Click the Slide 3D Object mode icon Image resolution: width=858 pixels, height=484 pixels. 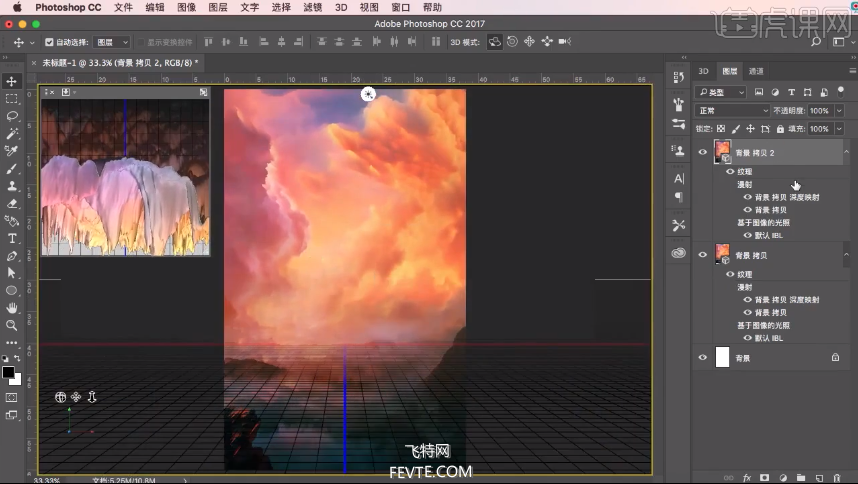tap(547, 42)
